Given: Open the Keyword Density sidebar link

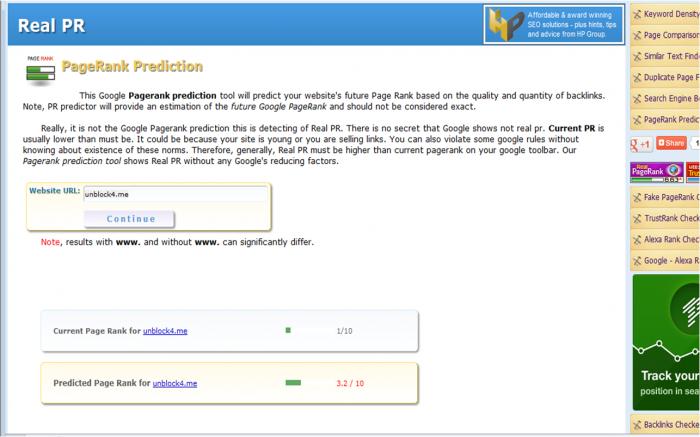Looking at the screenshot, I should point(671,14).
